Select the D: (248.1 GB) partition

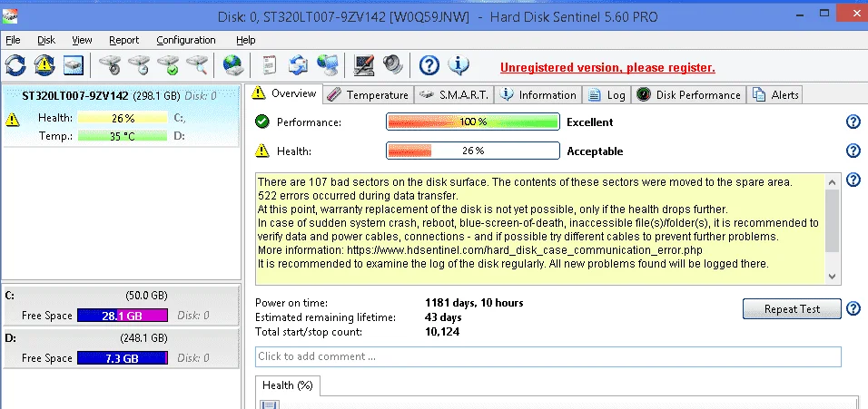pos(122,347)
